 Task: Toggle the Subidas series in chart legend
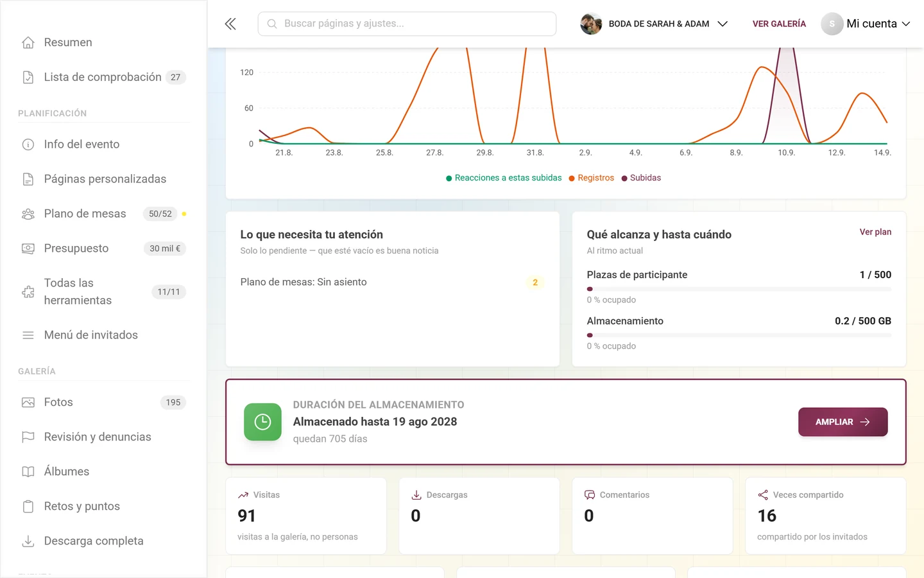641,178
